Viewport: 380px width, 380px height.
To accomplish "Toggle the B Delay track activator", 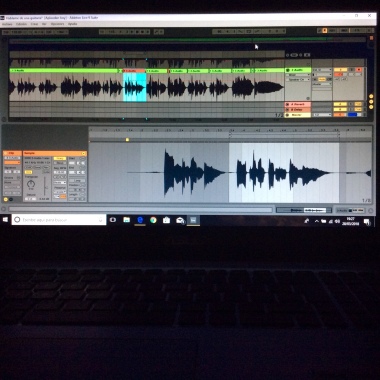I will pos(340,109).
